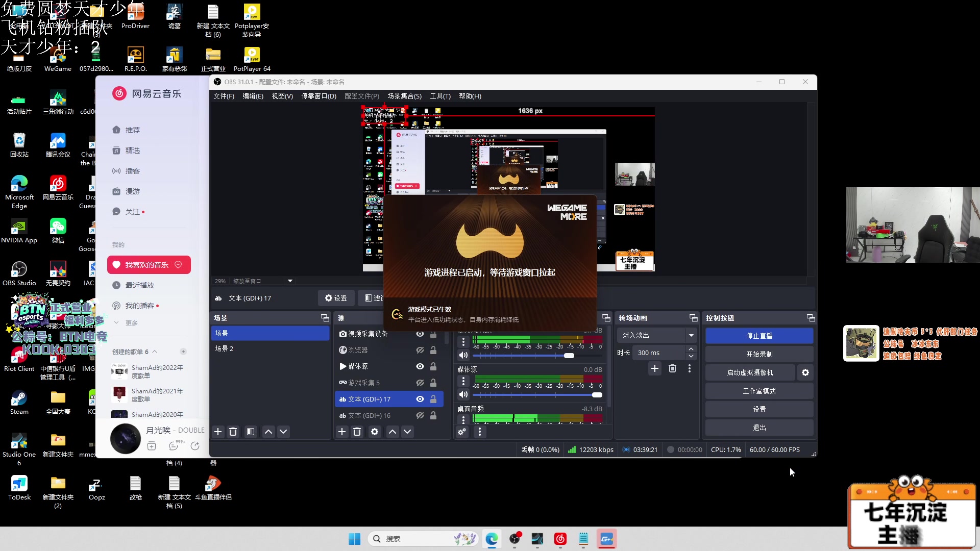
Task: Hide the 视频采集设备 source
Action: (420, 334)
